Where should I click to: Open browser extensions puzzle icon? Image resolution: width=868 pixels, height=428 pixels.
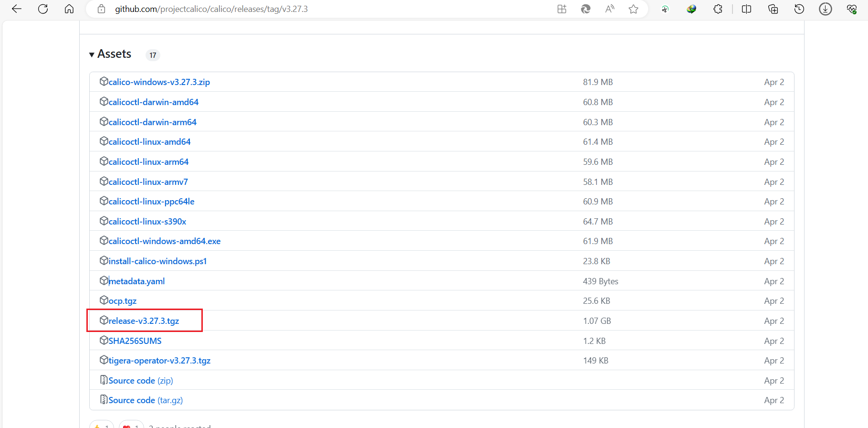point(718,9)
